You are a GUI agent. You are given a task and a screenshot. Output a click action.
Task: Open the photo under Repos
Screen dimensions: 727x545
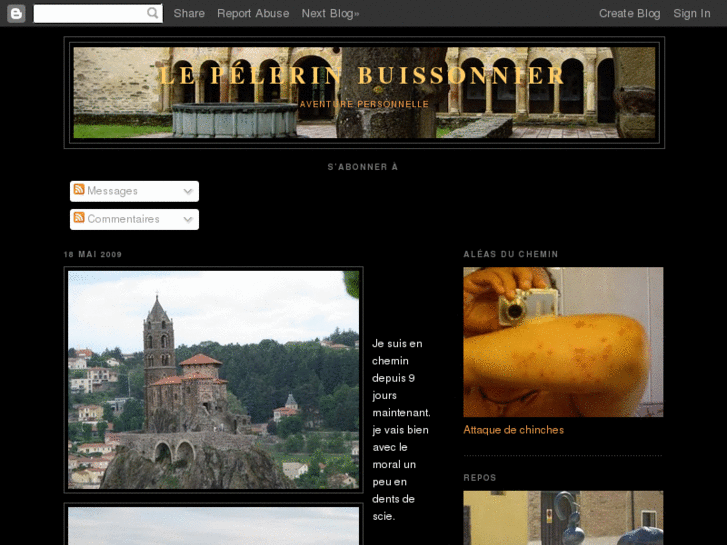563,518
